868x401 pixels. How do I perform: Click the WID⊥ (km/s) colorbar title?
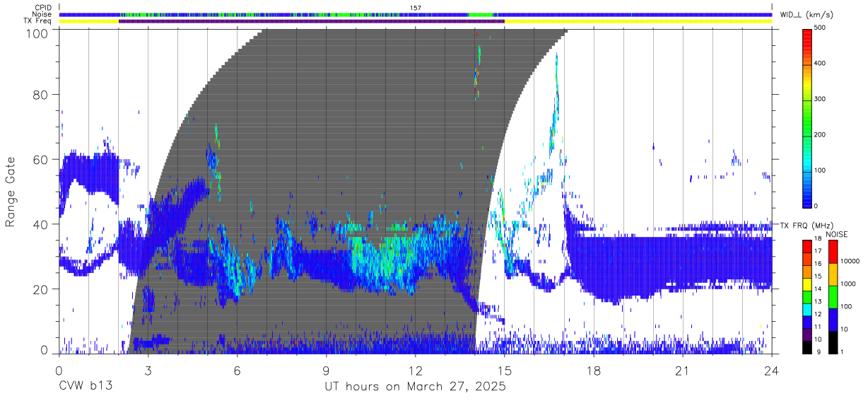(x=807, y=14)
